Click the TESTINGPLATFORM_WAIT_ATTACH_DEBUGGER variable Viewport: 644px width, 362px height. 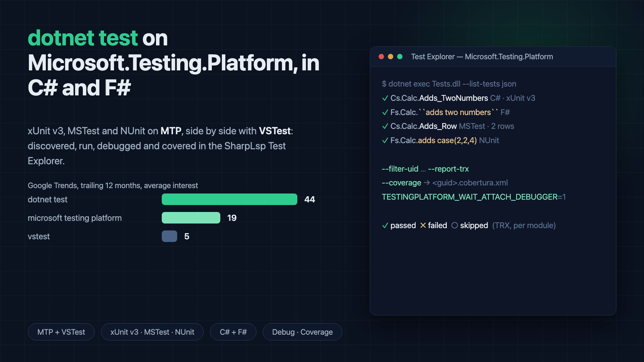(470, 197)
